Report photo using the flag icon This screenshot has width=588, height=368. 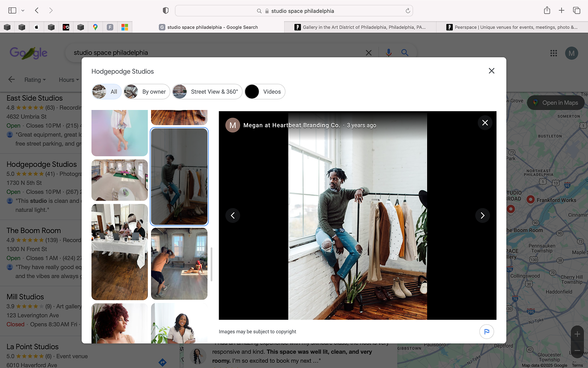coord(487,332)
